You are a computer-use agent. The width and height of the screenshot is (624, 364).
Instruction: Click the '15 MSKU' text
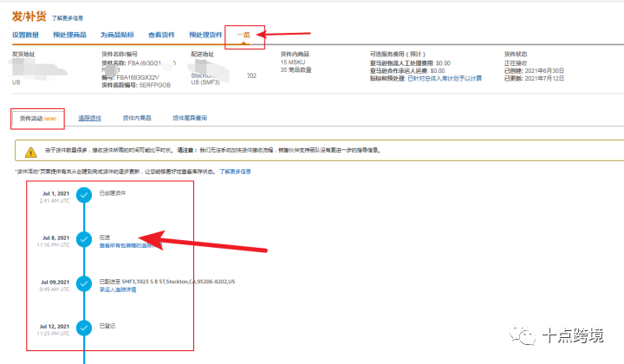tap(293, 62)
